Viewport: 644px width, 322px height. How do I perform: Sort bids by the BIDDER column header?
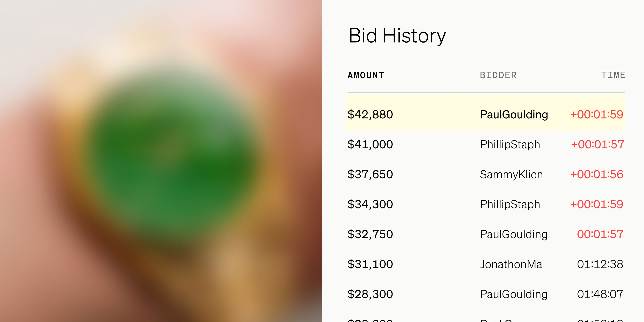pyautogui.click(x=498, y=75)
